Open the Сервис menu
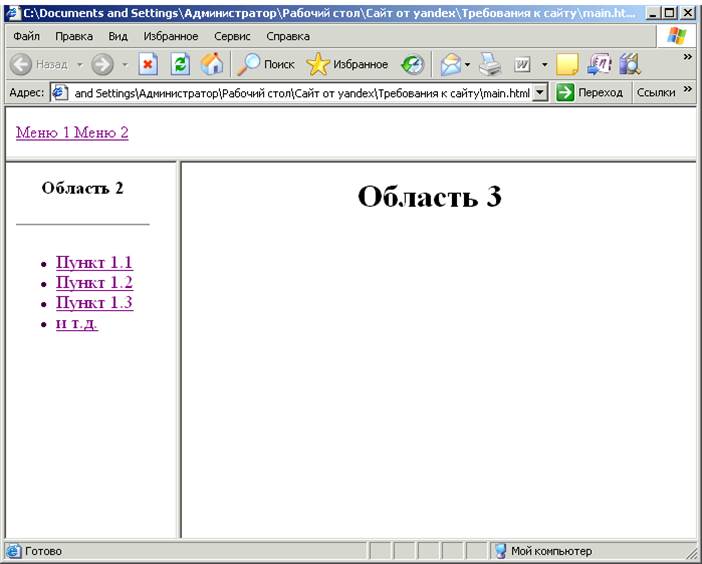 coord(232,36)
